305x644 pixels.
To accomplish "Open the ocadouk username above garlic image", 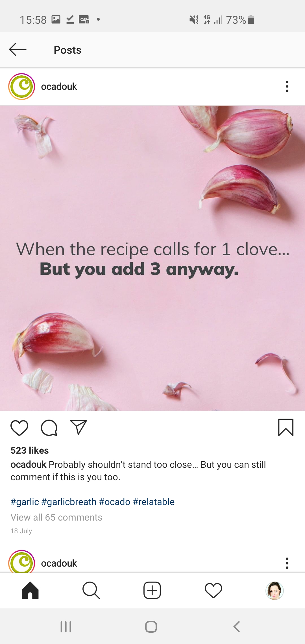I will pos(59,86).
